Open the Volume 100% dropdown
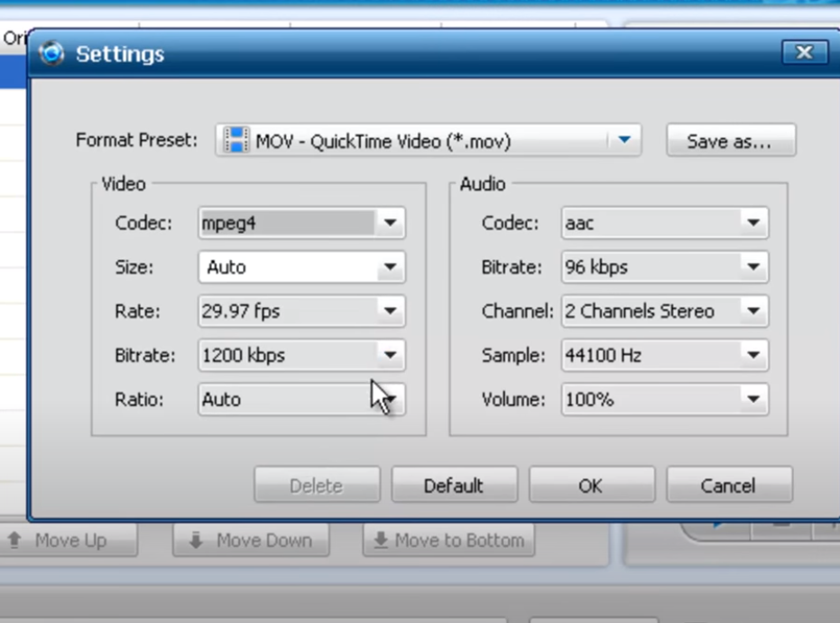The height and width of the screenshot is (623, 840). pos(665,399)
